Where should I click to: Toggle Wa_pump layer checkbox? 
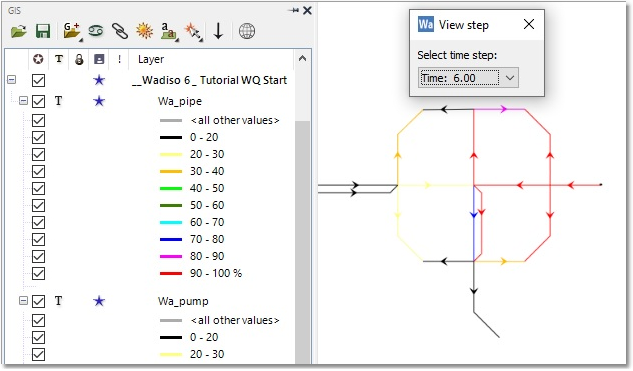point(38,301)
